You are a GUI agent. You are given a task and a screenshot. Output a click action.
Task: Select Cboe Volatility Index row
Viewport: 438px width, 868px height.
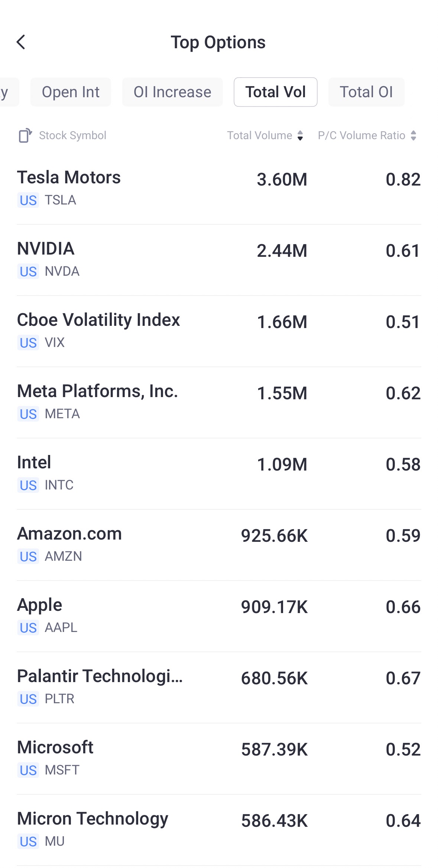coord(219,331)
